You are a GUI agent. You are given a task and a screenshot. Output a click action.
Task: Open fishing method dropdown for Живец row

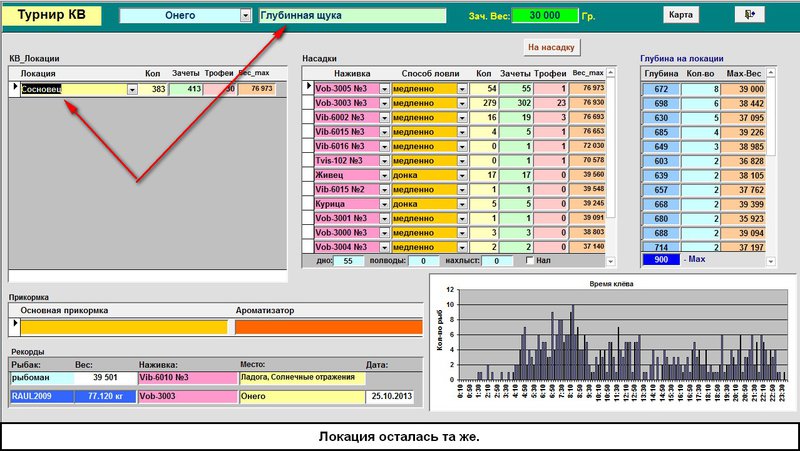(x=462, y=175)
